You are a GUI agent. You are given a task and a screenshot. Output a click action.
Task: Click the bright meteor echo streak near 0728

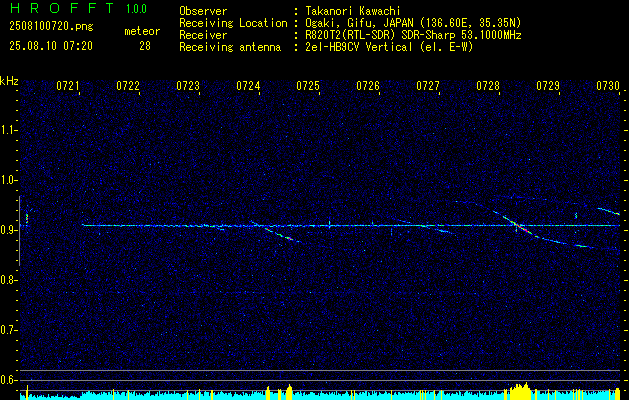coord(519,226)
